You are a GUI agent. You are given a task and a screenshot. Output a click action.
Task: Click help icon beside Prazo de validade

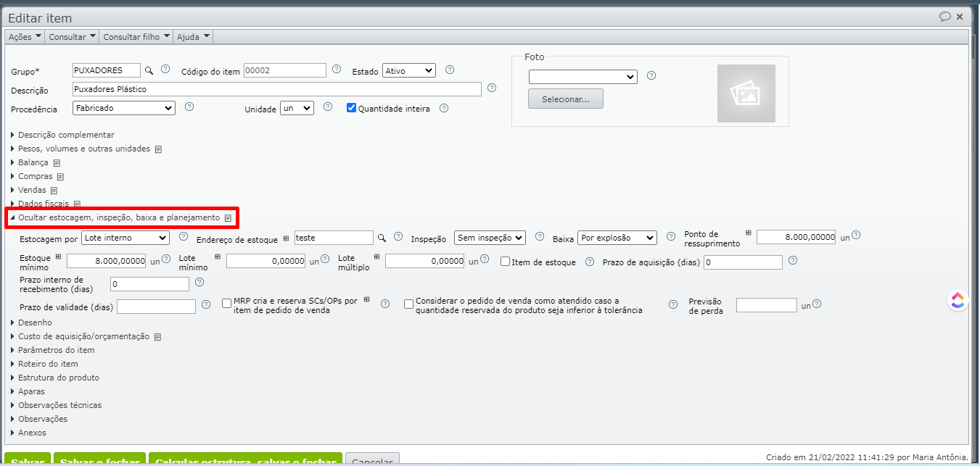point(206,305)
